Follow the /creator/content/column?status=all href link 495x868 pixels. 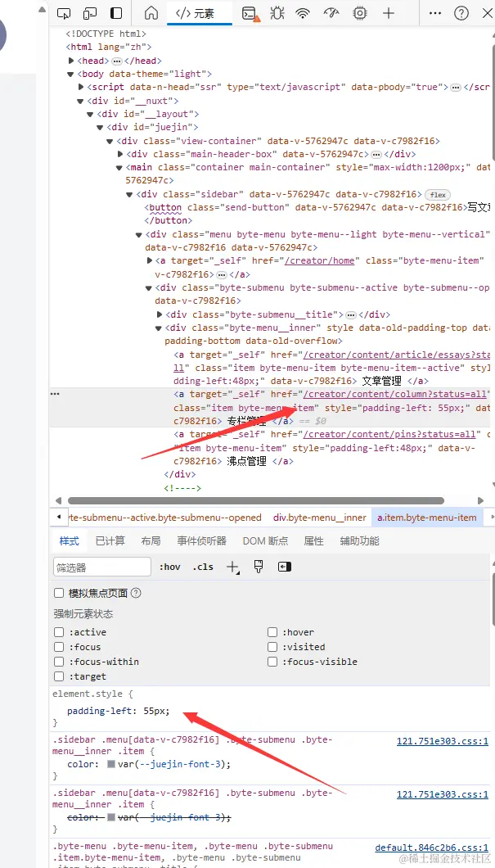[395, 394]
